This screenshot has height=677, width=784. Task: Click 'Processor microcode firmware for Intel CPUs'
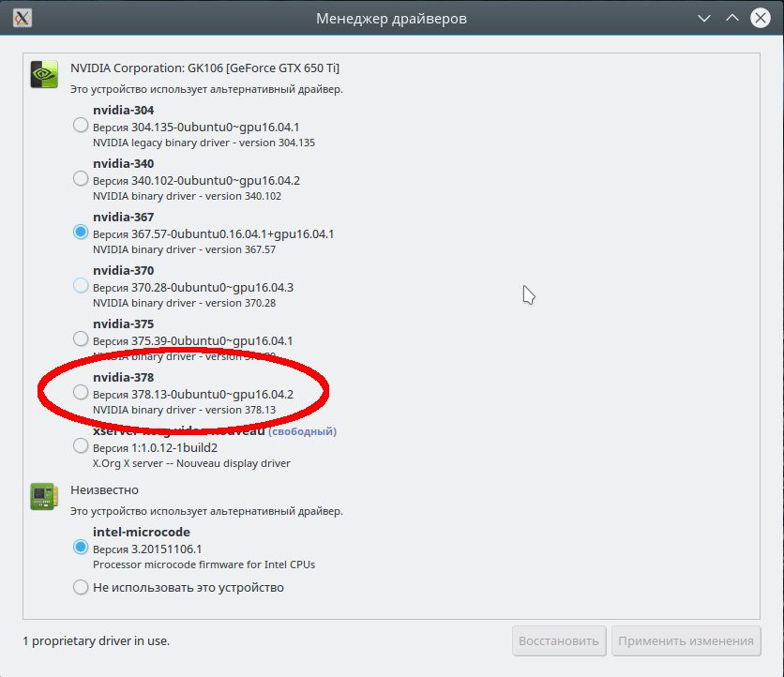[204, 565]
